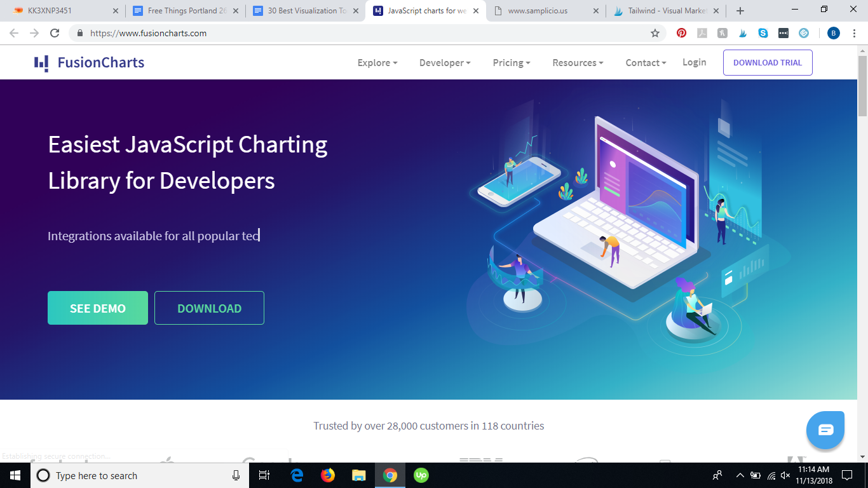Close the www.samplicio.us tab
Image resolution: width=868 pixels, height=488 pixels.
[596, 11]
